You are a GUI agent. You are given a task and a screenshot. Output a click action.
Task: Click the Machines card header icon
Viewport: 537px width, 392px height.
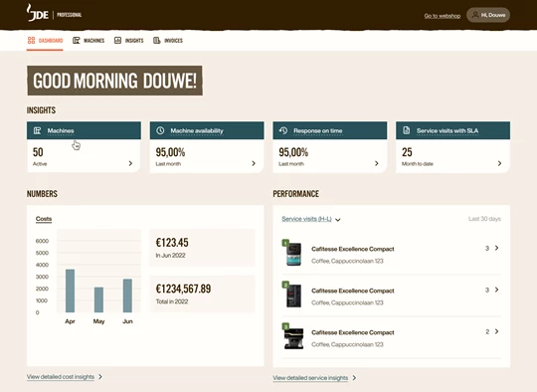(x=38, y=130)
